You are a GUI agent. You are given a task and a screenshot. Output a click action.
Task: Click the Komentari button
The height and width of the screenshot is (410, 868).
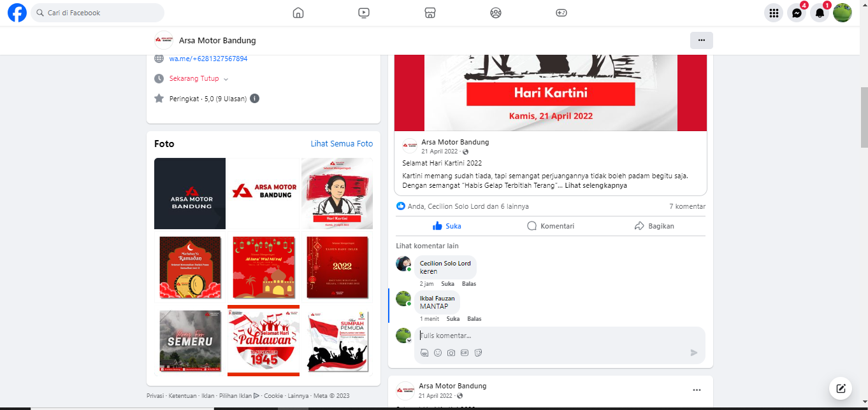click(x=551, y=226)
